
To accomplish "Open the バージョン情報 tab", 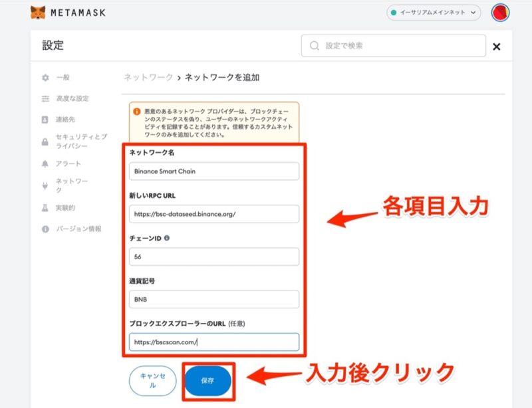I will click(78, 229).
